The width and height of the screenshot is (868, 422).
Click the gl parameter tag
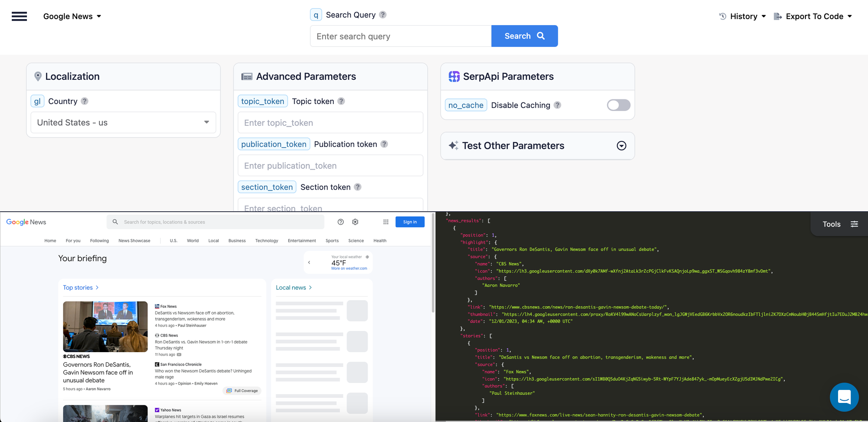(37, 101)
